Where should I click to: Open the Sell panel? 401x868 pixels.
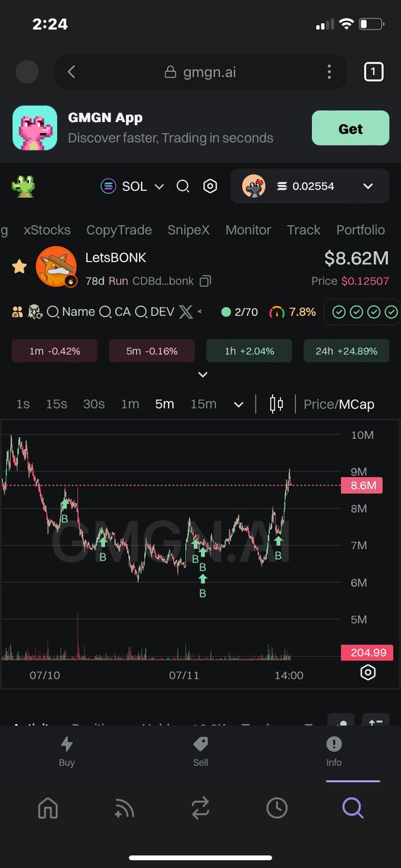(200, 752)
